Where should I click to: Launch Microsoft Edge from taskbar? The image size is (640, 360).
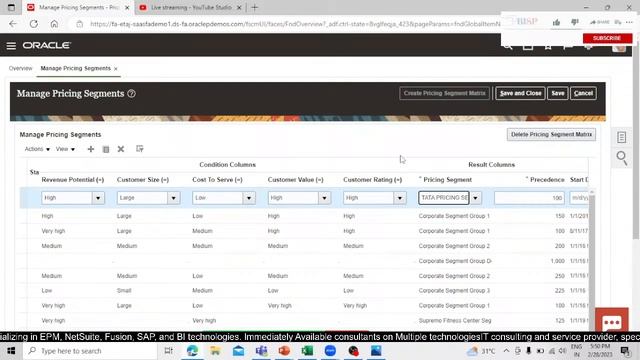click(x=192, y=351)
